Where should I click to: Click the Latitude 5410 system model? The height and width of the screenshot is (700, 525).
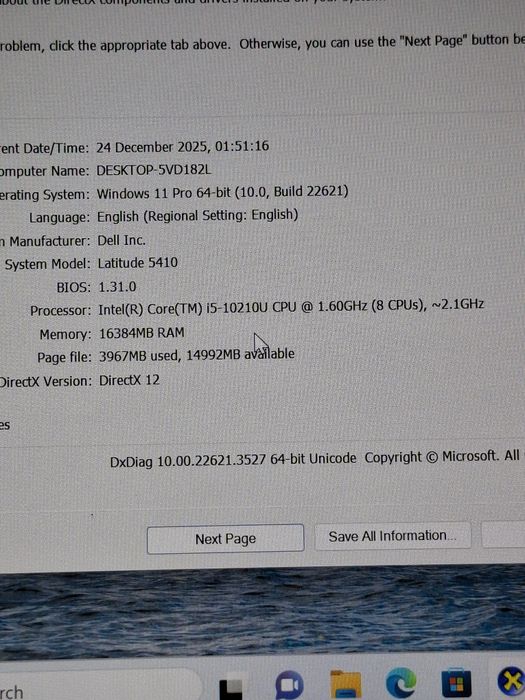pos(138,263)
